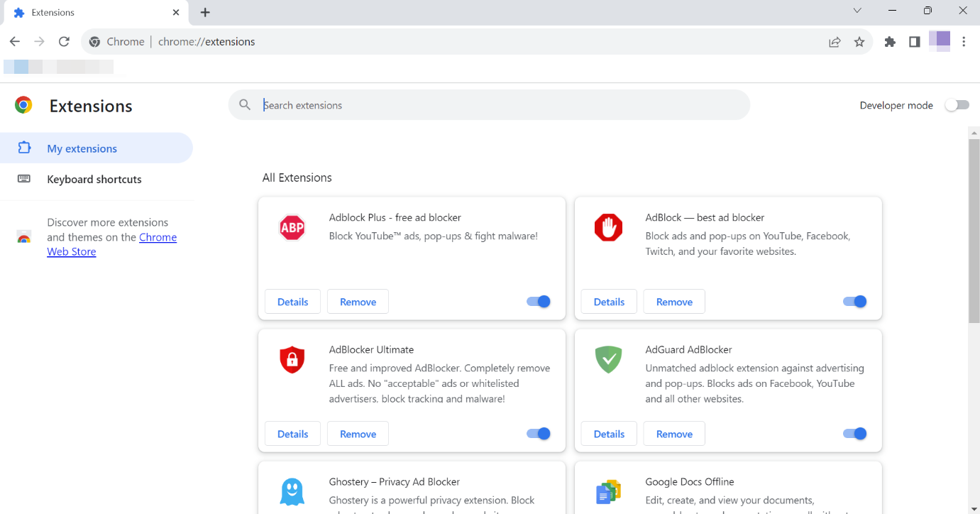Viewport: 980px width, 514px height.
Task: Open Details for AdGuard AdBlocker
Action: point(609,434)
